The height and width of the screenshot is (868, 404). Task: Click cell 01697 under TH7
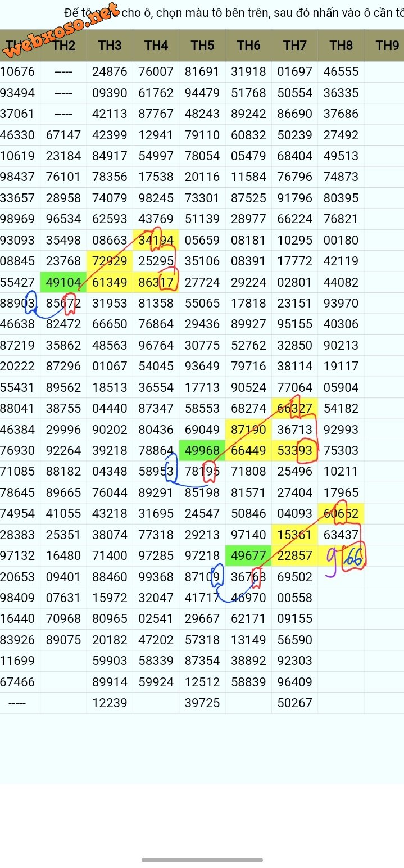pos(294,72)
